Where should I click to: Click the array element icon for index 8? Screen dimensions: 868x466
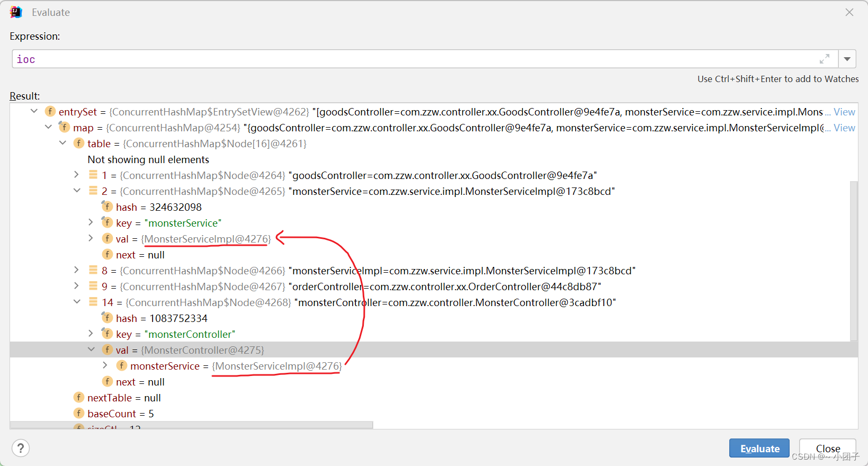point(93,270)
